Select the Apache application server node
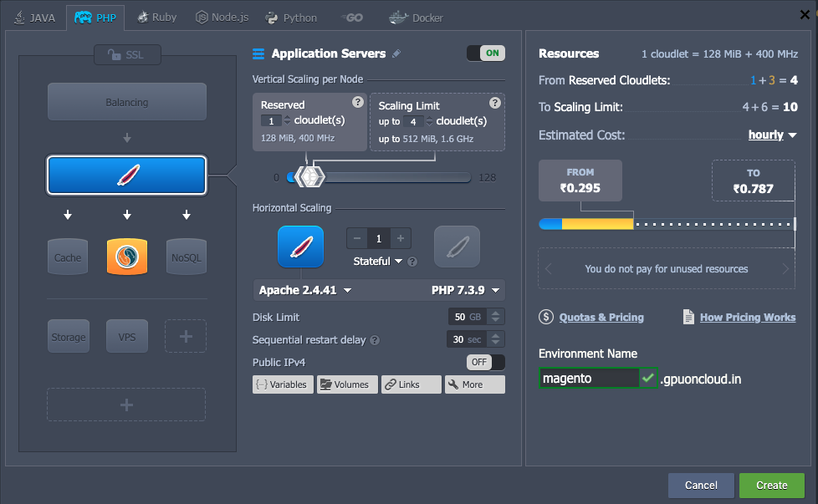 coord(126,175)
